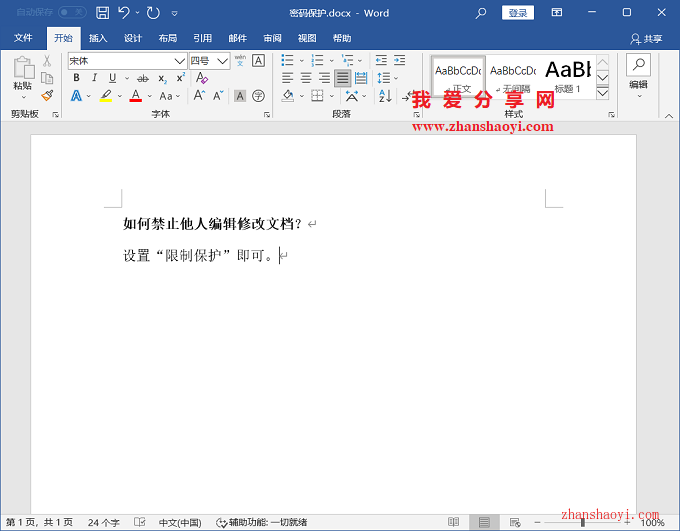Viewport: 680px width, 531px height.
Task: Click the Save icon in title bar
Action: (102, 13)
